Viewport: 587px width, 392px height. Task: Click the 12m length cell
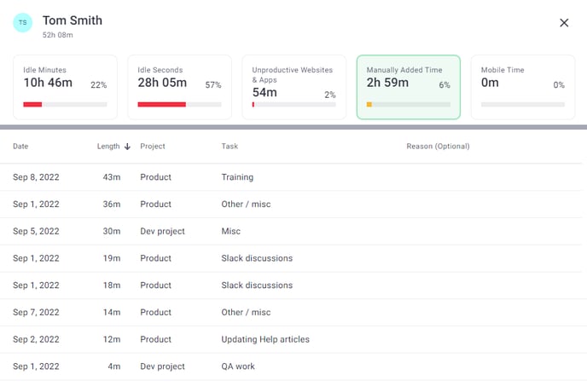coord(112,339)
